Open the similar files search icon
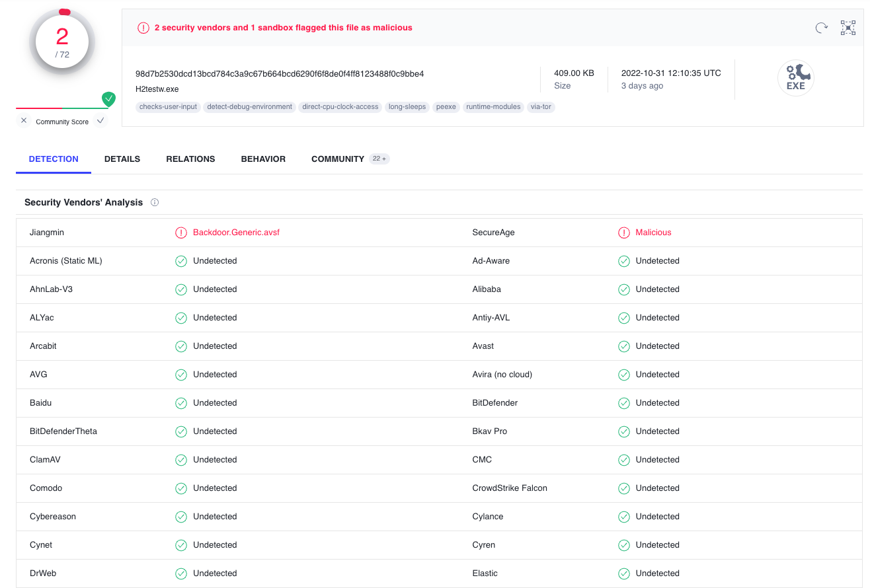 (x=848, y=28)
